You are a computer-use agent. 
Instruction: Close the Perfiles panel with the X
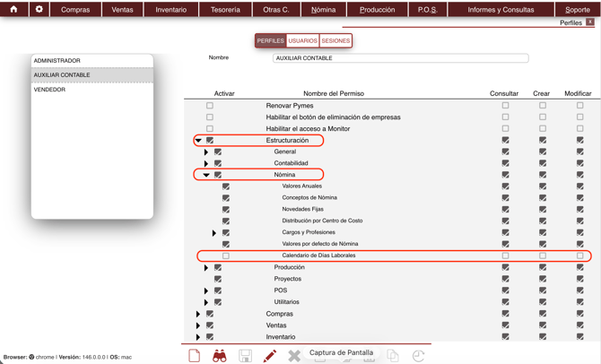pyautogui.click(x=590, y=22)
